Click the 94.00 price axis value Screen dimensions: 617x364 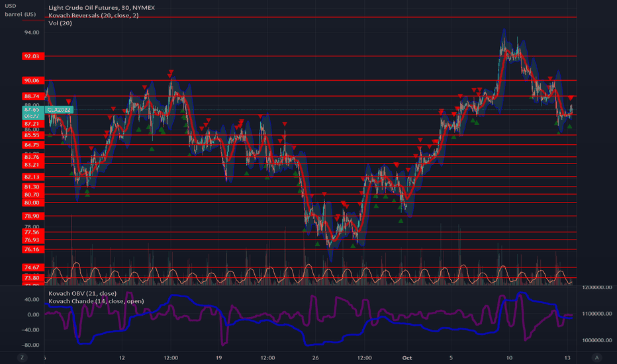click(32, 32)
